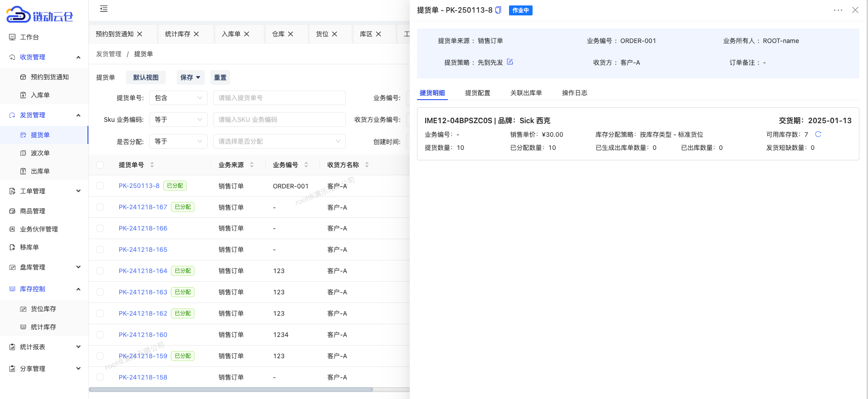Viewport: 868px width, 399px height.
Task: Click the 重置 button
Action: 220,77
